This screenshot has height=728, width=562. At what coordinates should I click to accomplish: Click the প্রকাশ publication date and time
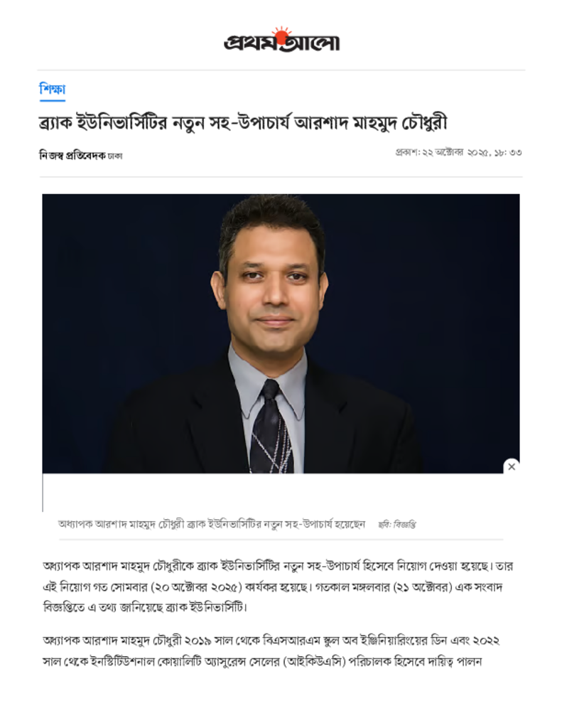pyautogui.click(x=458, y=153)
